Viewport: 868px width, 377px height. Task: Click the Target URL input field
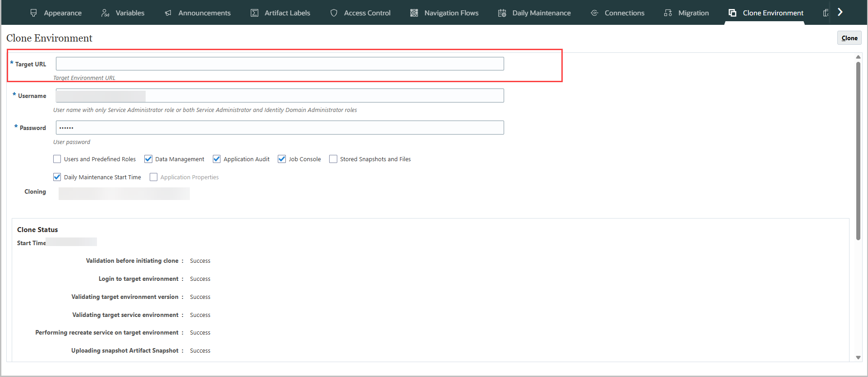(x=280, y=64)
